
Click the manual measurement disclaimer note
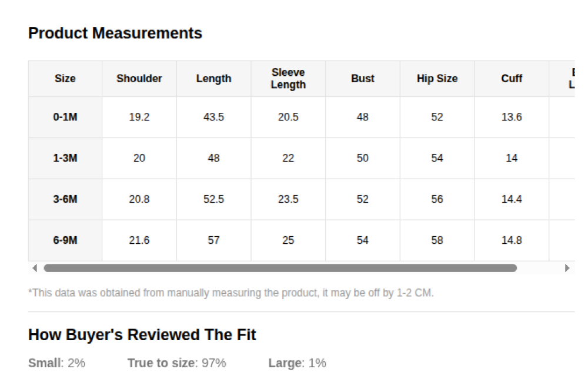coord(231,293)
